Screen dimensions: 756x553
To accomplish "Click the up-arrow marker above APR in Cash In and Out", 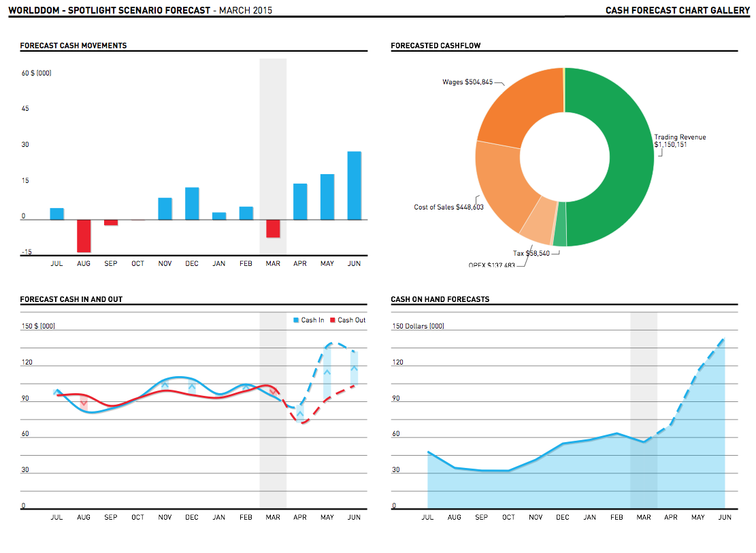I will point(300,414).
